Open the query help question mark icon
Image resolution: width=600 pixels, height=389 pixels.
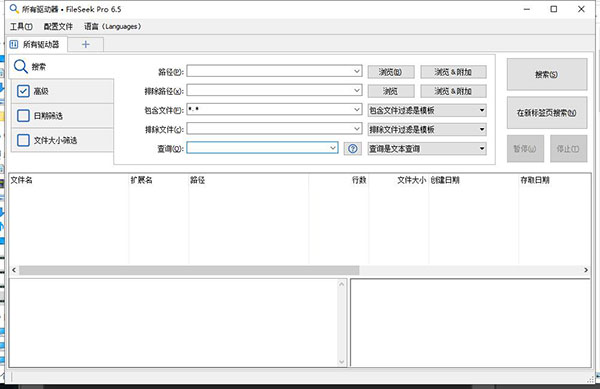(x=353, y=149)
